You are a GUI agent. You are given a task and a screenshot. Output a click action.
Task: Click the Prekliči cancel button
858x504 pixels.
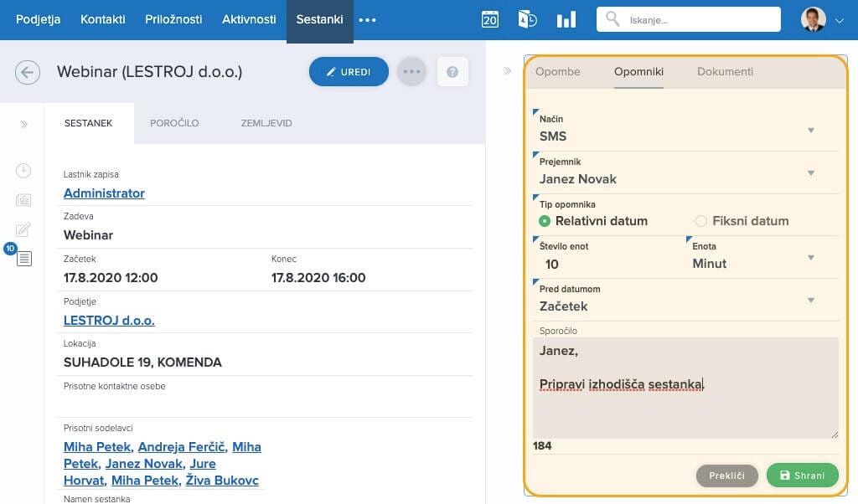click(726, 476)
